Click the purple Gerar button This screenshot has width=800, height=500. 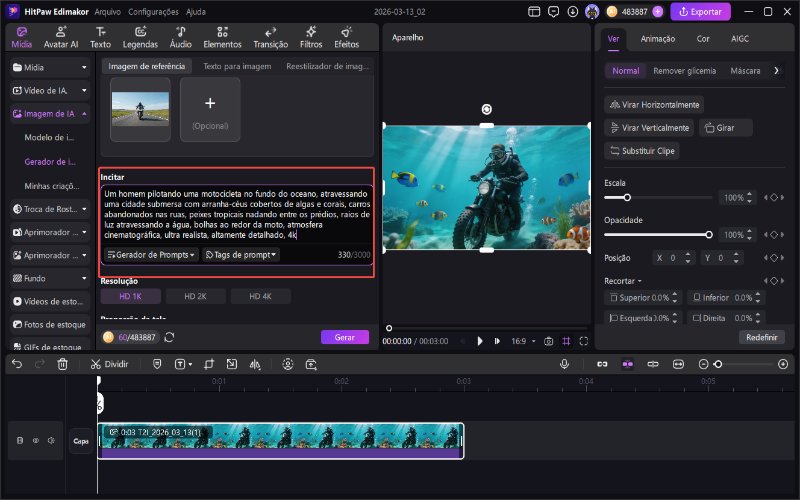click(x=345, y=337)
